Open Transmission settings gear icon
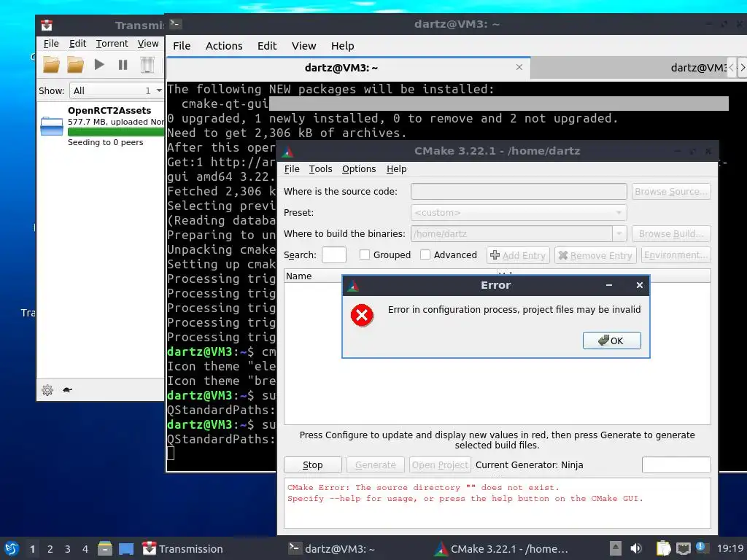This screenshot has height=560, width=747. point(47,390)
